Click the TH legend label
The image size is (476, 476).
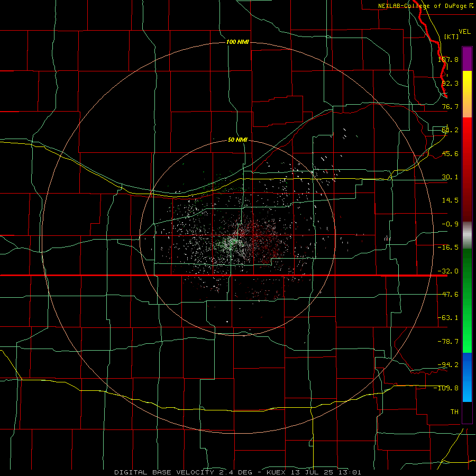[454, 412]
